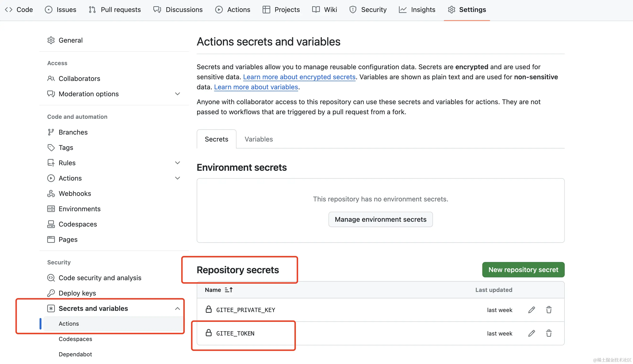
Task: Open the Pull requests nav icon
Action: pos(92,10)
